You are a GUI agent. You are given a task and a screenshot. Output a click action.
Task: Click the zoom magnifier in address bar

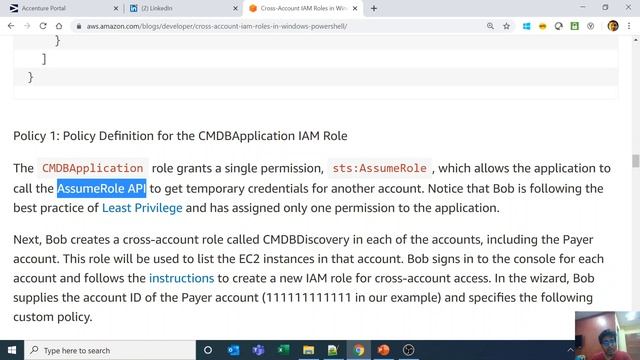(490, 26)
